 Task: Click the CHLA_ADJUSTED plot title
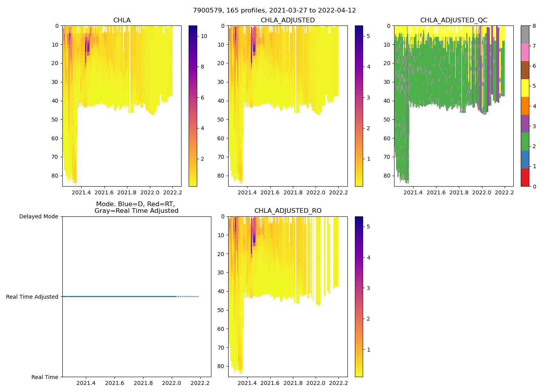pyautogui.click(x=287, y=20)
